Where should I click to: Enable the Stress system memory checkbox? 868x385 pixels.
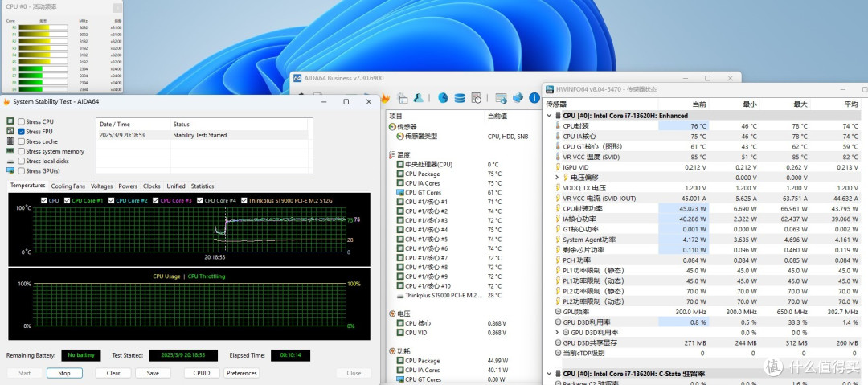21,151
